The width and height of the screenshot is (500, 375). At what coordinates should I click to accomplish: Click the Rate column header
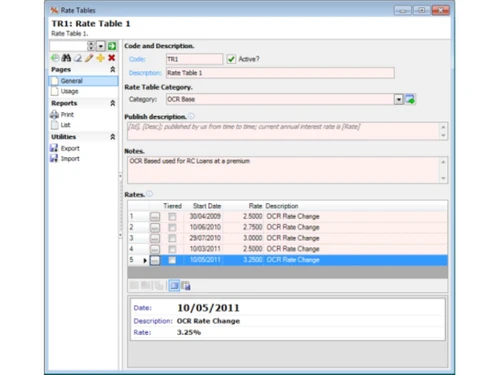tap(255, 206)
